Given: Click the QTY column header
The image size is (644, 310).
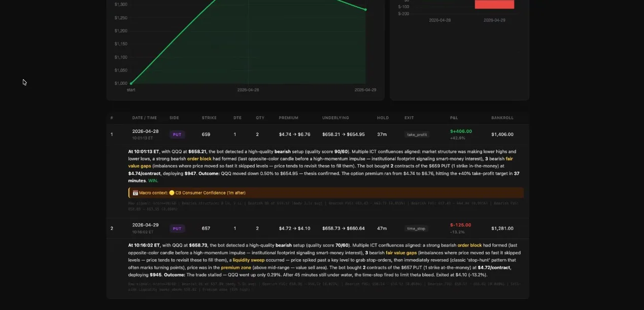Looking at the screenshot, I should tap(260, 118).
